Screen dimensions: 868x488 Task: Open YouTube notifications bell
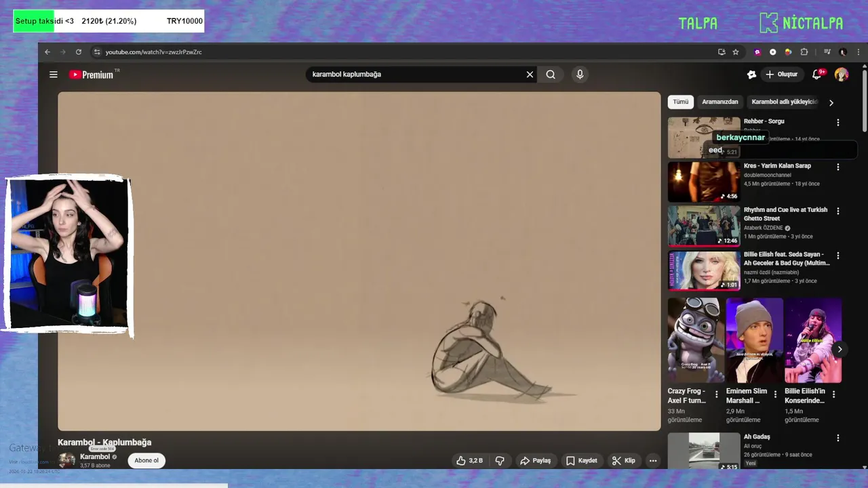click(818, 75)
